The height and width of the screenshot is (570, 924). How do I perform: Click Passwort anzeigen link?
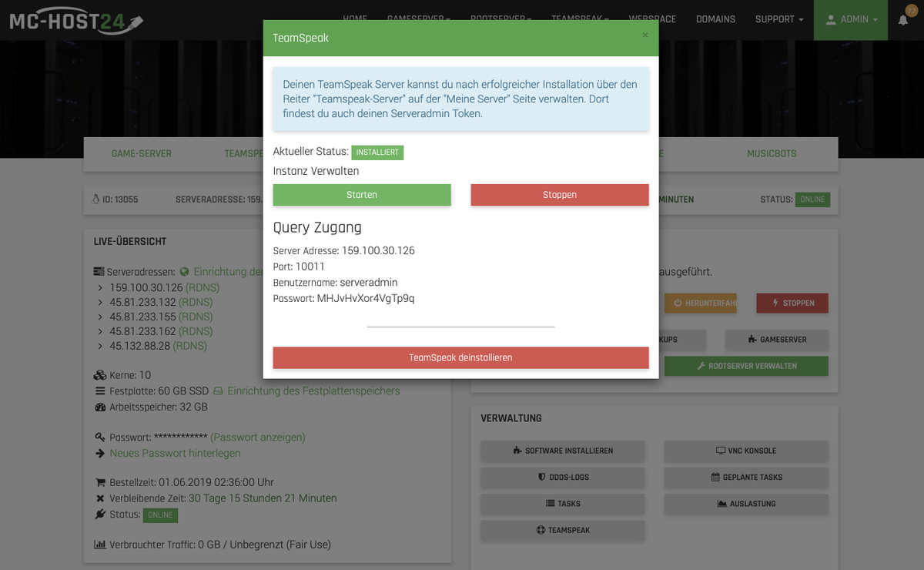click(x=258, y=437)
